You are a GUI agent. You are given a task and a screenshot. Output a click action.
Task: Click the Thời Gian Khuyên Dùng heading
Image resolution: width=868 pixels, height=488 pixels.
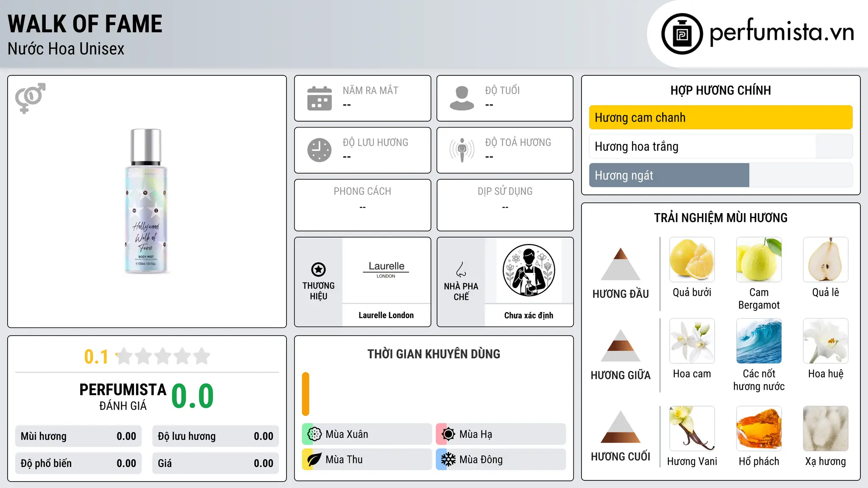(x=434, y=354)
